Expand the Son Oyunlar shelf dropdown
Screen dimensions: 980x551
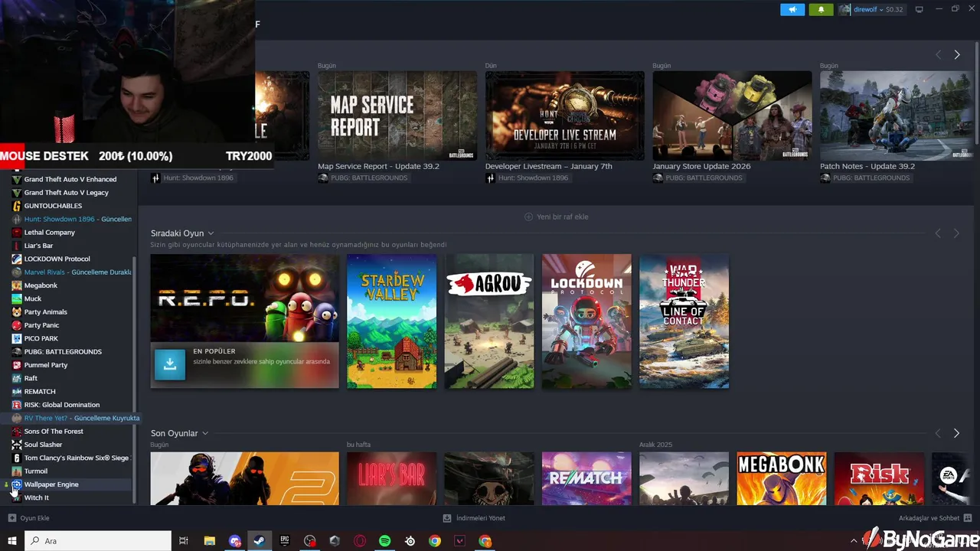tap(205, 433)
